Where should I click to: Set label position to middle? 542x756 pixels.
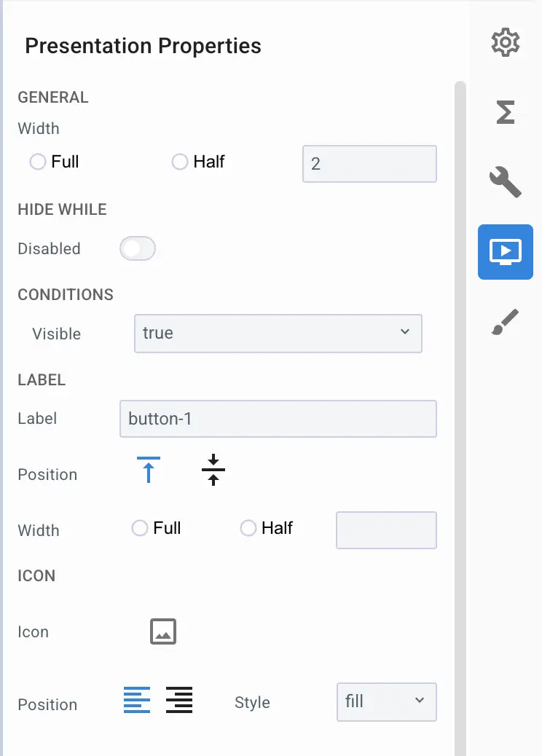tap(212, 470)
